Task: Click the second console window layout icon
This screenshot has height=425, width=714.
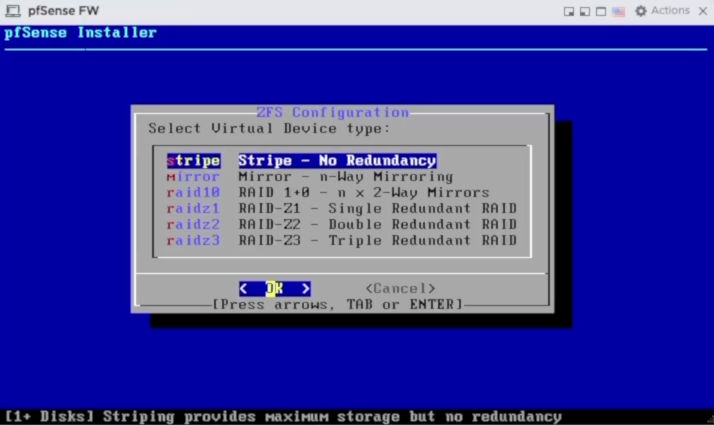Action: 585,11
